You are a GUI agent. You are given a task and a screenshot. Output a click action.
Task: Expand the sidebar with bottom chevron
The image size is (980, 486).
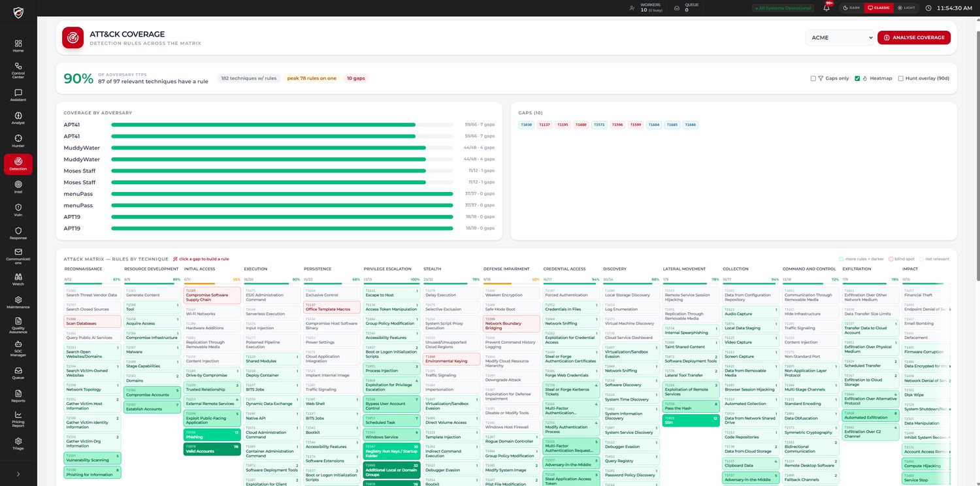click(x=18, y=474)
